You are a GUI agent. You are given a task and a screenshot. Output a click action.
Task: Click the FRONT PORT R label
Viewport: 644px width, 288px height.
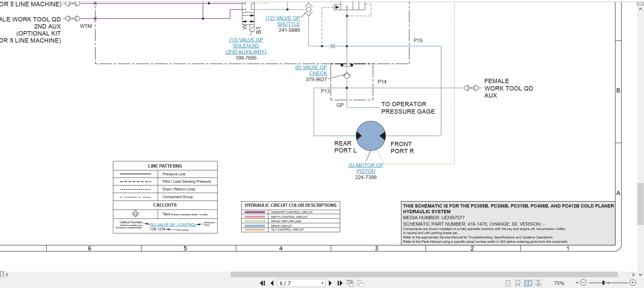(x=402, y=148)
